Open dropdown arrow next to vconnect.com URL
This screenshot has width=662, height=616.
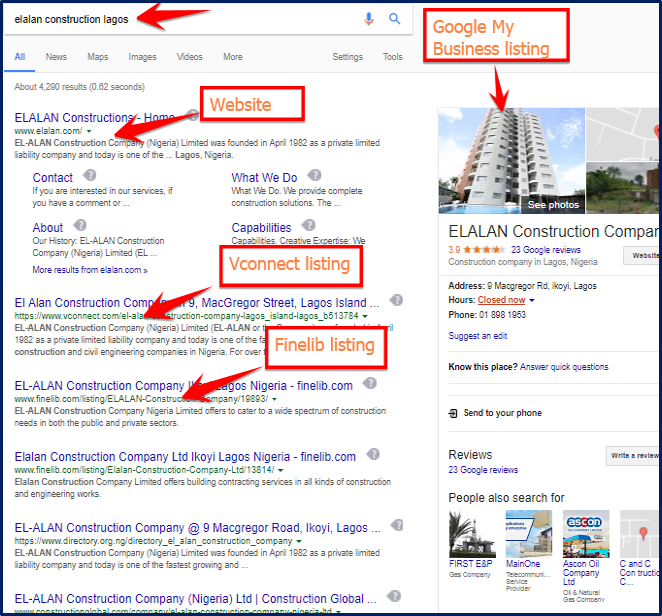pyautogui.click(x=365, y=316)
